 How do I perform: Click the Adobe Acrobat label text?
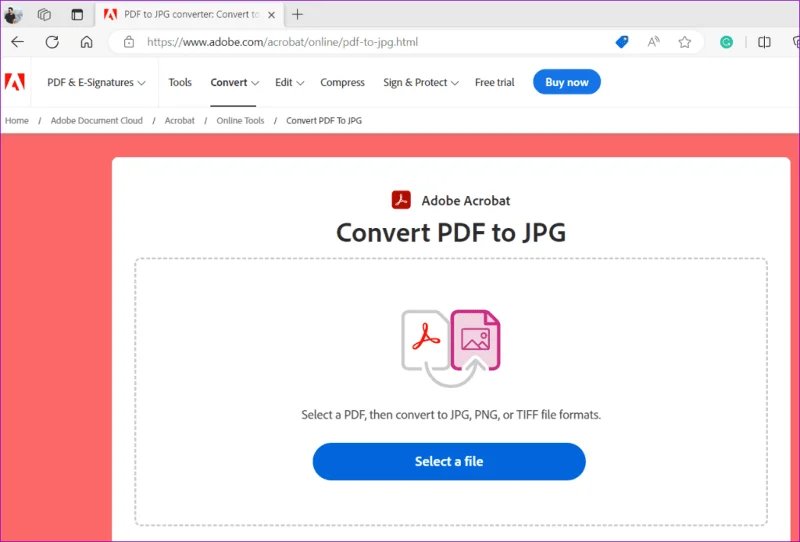(x=466, y=201)
